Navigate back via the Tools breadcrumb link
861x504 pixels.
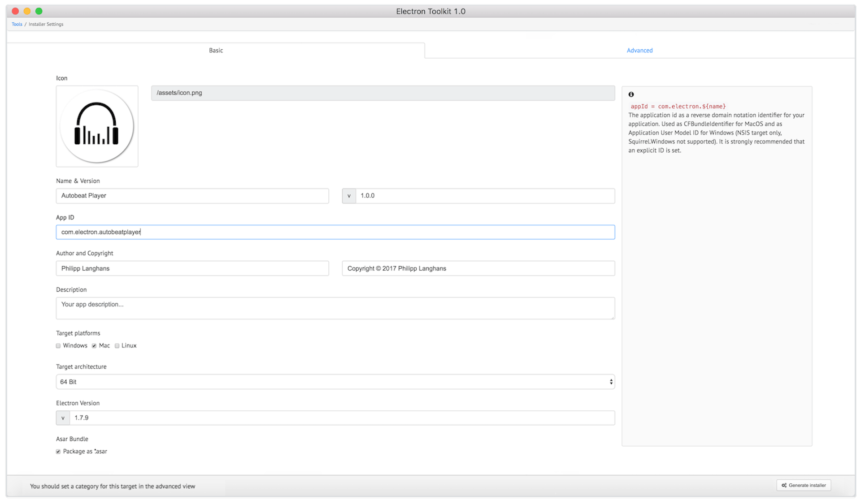(x=17, y=24)
